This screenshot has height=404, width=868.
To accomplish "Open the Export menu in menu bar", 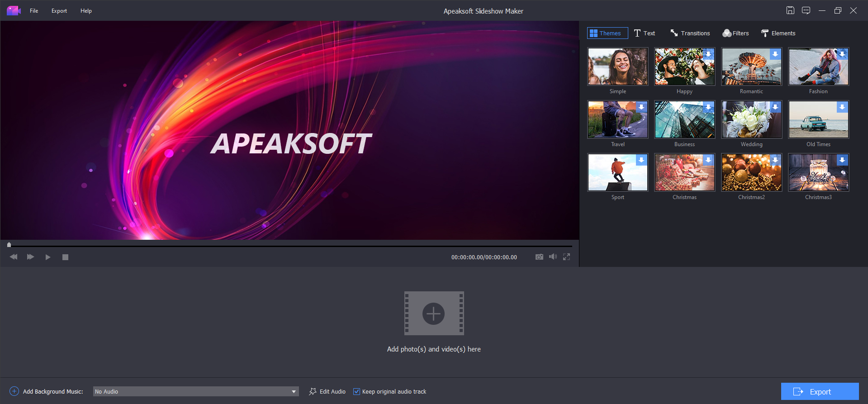I will pyautogui.click(x=59, y=11).
